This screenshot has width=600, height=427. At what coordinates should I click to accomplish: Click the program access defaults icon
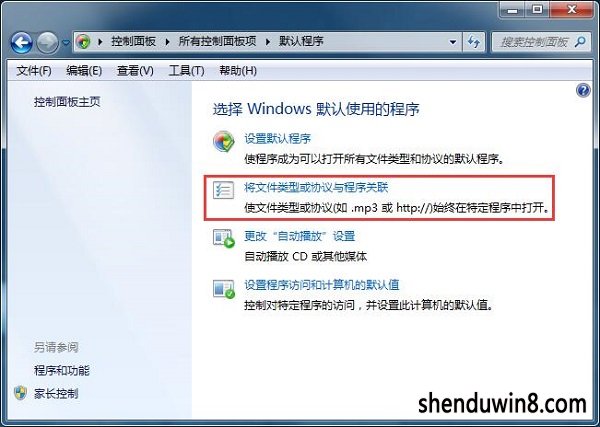coord(224,288)
